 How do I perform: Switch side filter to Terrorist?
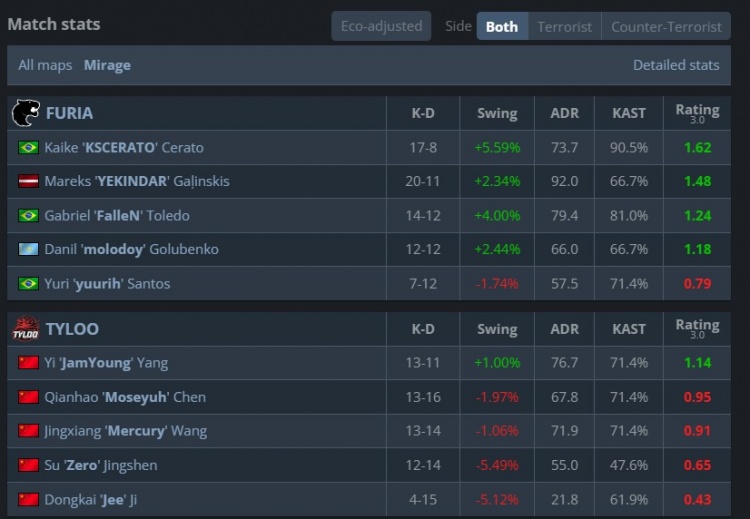coord(564,27)
